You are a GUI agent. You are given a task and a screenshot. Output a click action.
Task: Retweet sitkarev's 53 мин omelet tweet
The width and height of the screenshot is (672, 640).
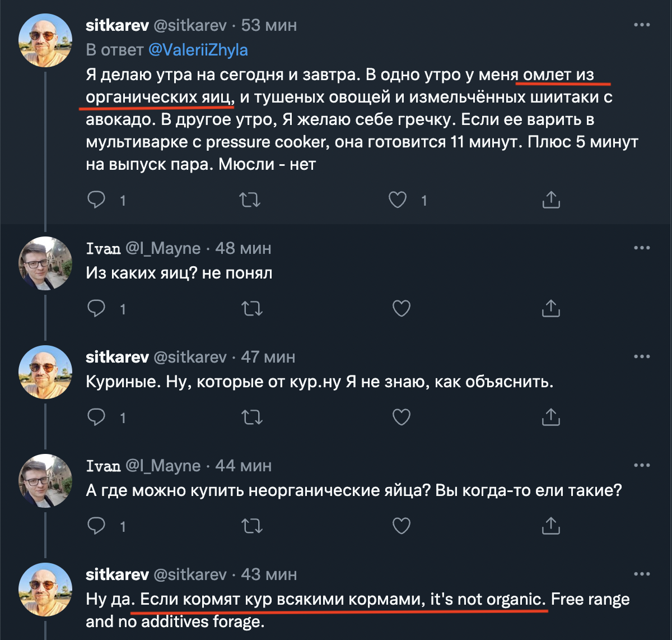click(250, 200)
